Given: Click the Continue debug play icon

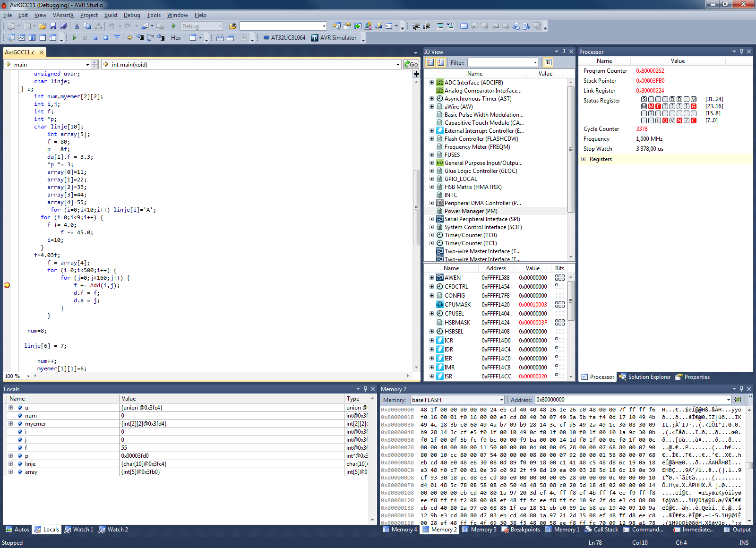Looking at the screenshot, I should 75,38.
